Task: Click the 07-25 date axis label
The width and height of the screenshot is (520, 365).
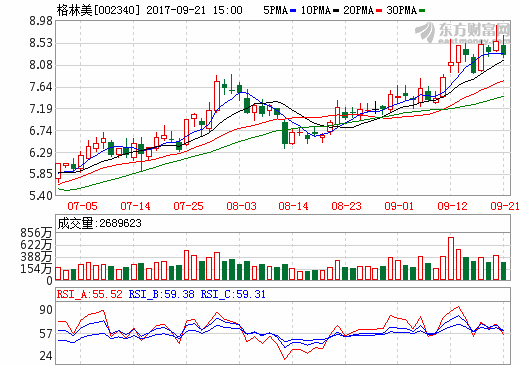Action: (x=188, y=206)
